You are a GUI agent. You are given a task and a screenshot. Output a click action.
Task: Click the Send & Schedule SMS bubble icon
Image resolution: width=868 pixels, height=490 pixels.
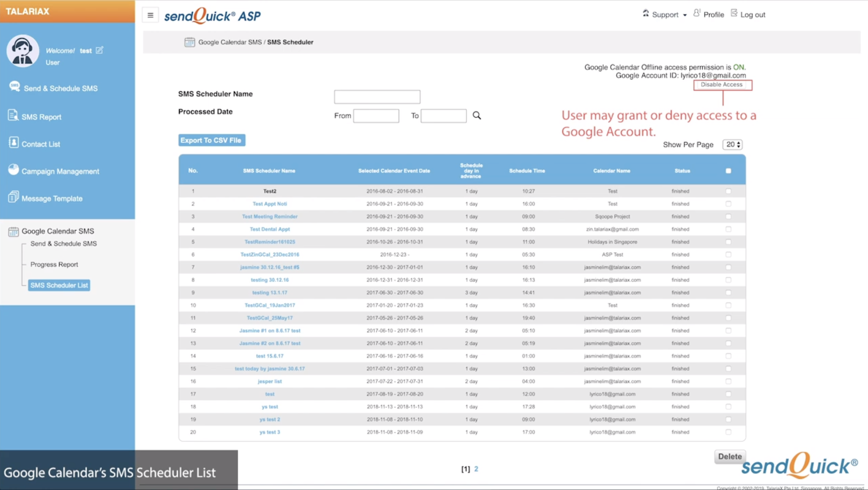14,87
